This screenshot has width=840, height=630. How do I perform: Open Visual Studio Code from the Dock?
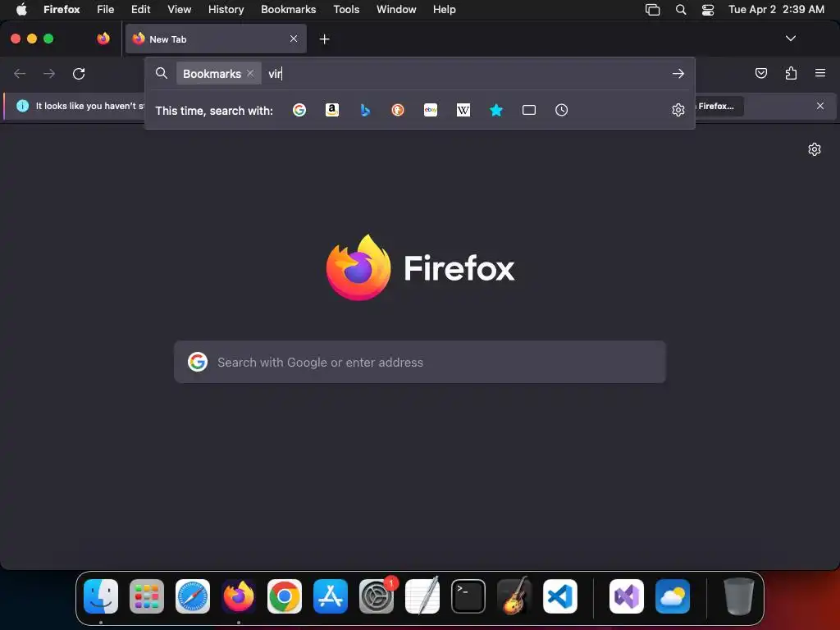(x=560, y=596)
